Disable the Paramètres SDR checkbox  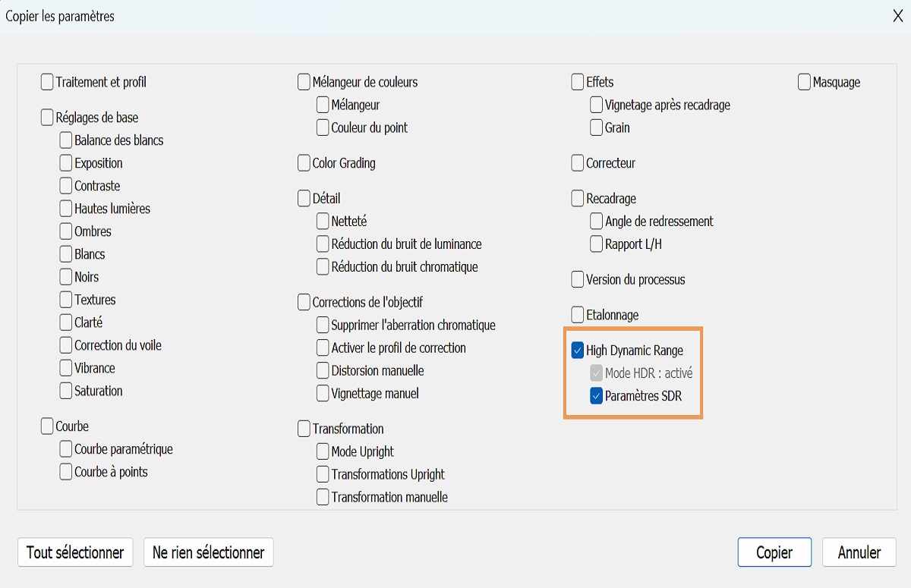tap(596, 396)
